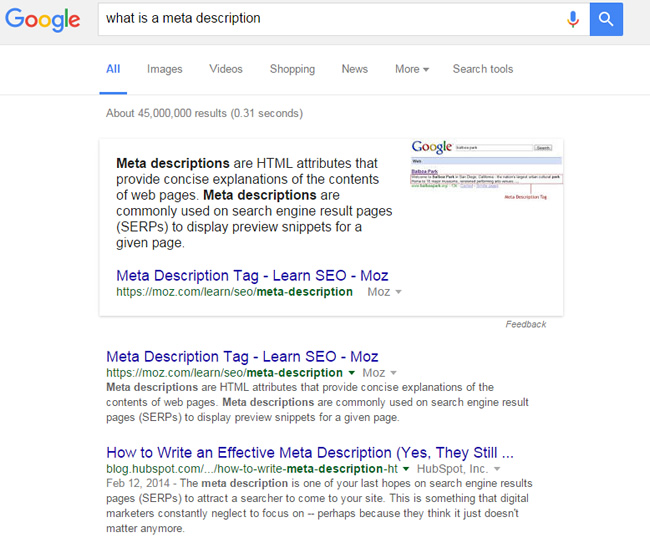650x543 pixels.
Task: Open the Shopping tab
Action: (292, 69)
